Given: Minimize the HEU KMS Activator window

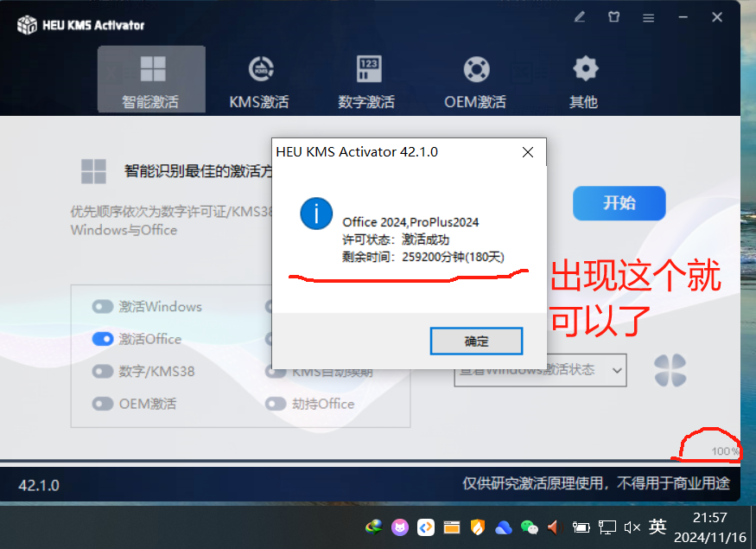Looking at the screenshot, I should pyautogui.click(x=683, y=17).
